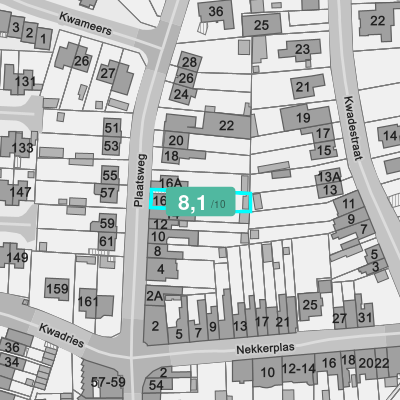The height and width of the screenshot is (400, 400).
Task: Click building number 34
Action: (12, 361)
